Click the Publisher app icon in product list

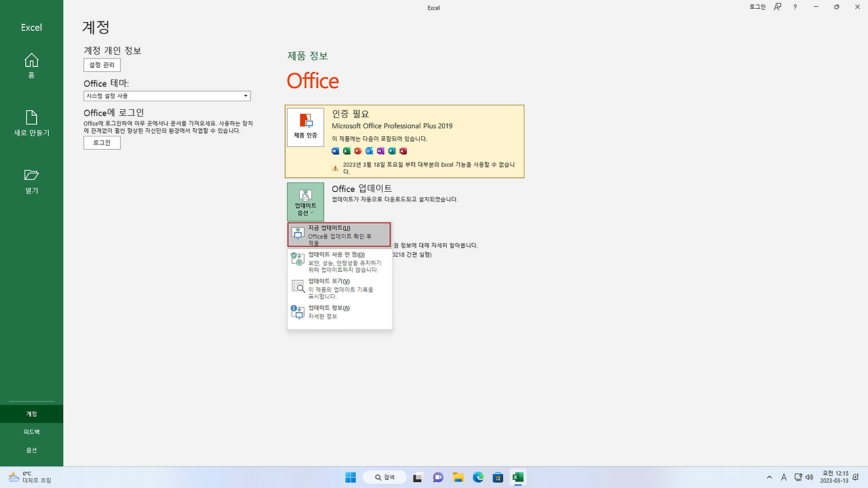[x=392, y=150]
